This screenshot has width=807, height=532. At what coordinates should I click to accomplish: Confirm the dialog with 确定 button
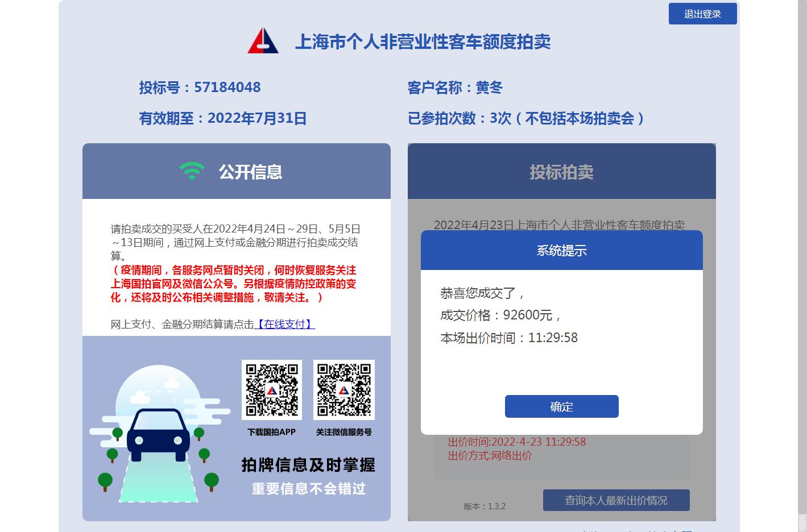pyautogui.click(x=561, y=406)
